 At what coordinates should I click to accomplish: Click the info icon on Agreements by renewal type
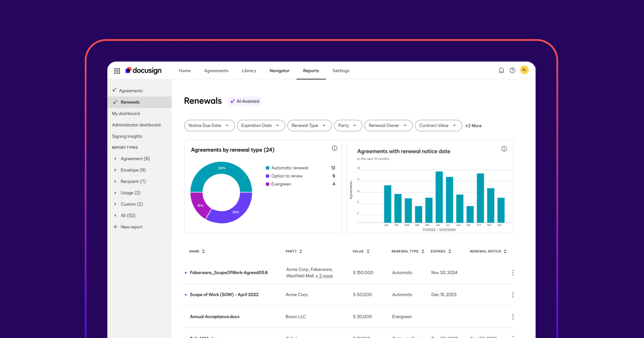[334, 148]
